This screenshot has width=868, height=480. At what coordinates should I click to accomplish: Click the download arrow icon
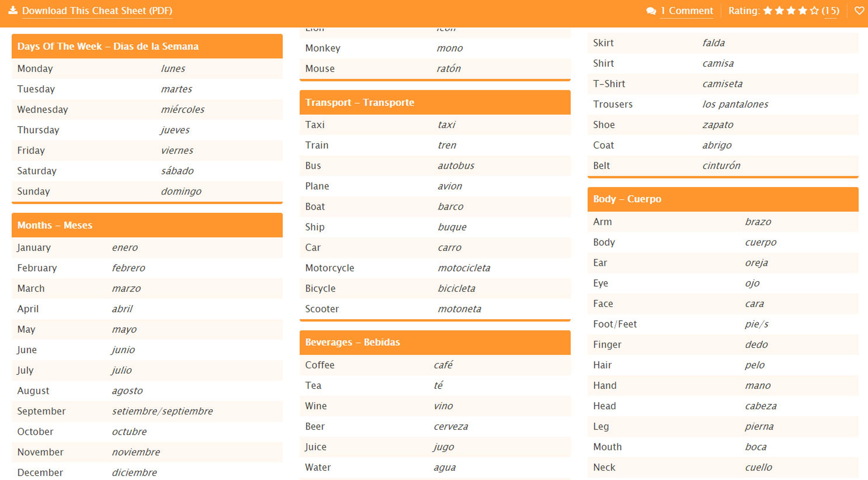[13, 10]
